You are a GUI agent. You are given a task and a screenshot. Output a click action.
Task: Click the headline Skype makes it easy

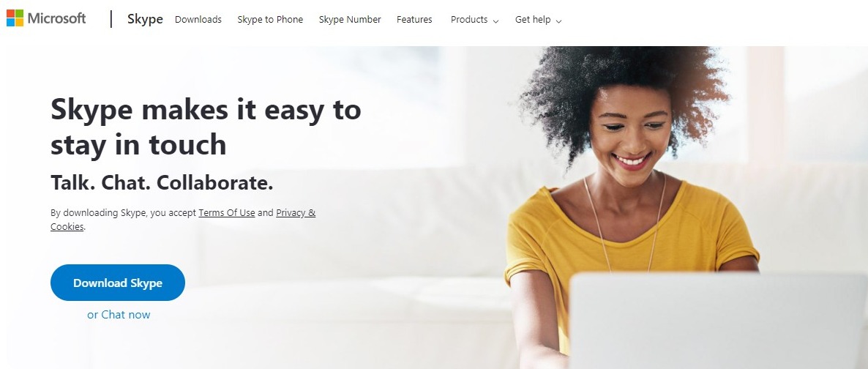206,127
